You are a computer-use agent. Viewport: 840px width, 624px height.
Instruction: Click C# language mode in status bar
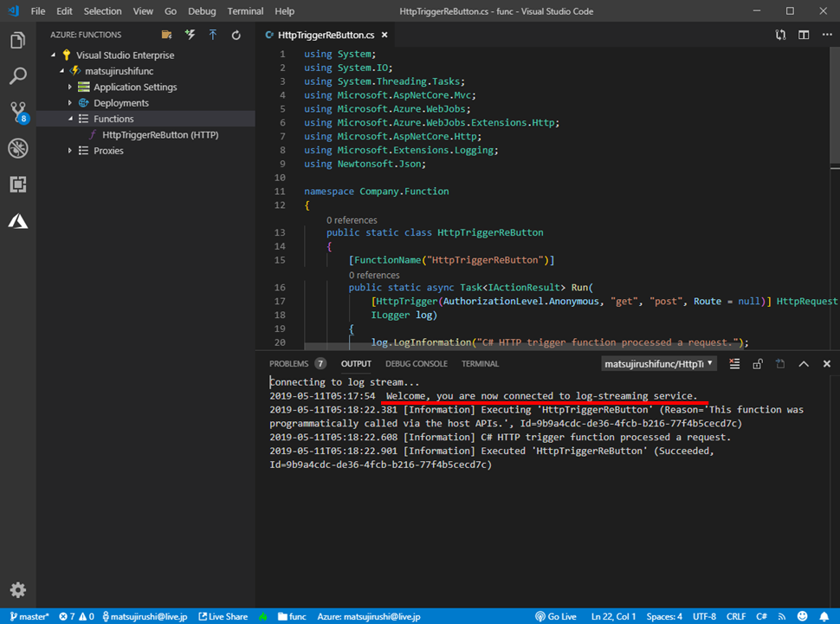[x=761, y=616]
